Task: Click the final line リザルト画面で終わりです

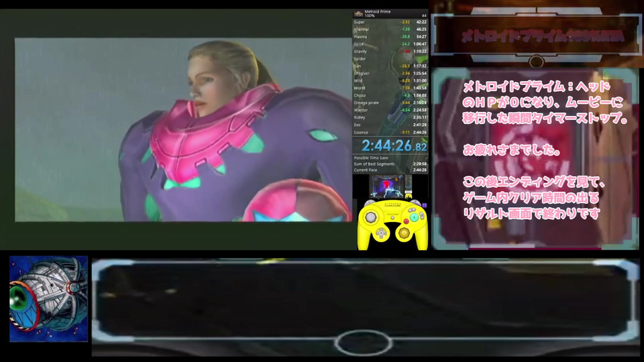Action: [531, 213]
